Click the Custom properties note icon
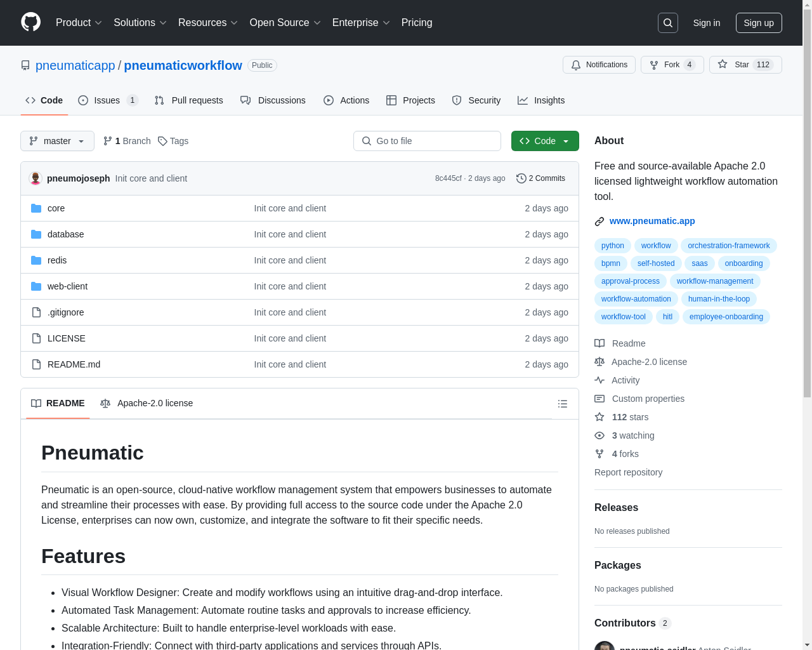 (x=599, y=399)
